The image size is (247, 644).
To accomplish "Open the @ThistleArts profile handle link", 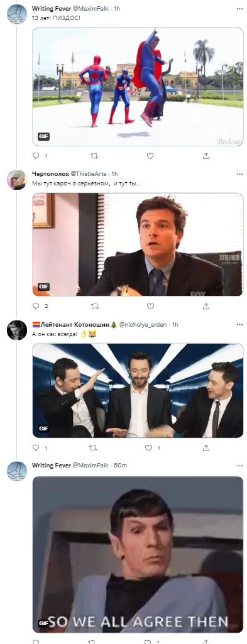I will pos(89,174).
